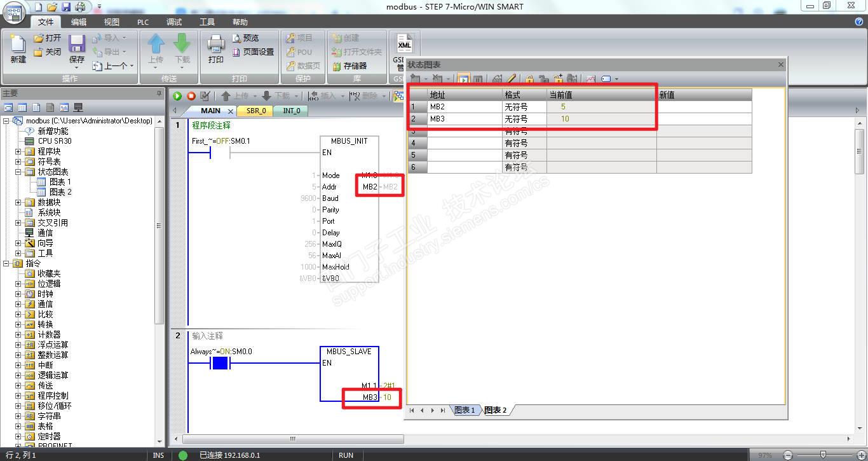Close the MAIN editor tab
The width and height of the screenshot is (868, 461).
(231, 111)
